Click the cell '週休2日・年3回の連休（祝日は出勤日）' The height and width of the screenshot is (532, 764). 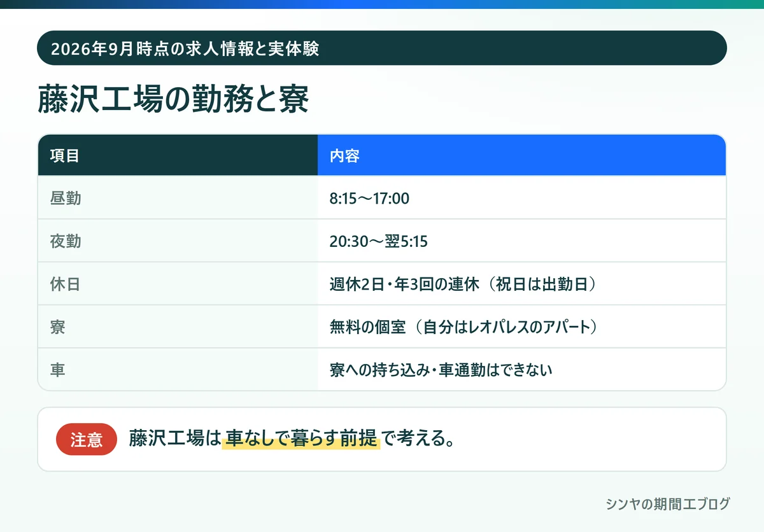[521, 284]
